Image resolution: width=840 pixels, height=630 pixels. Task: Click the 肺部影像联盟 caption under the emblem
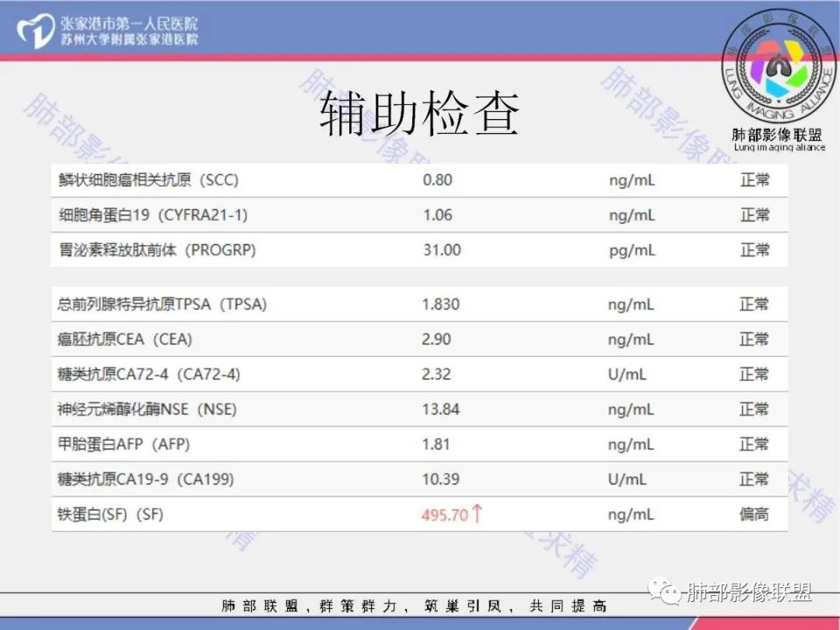tap(777, 135)
